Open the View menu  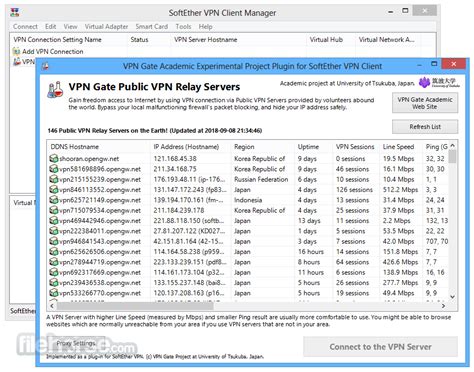coord(70,27)
